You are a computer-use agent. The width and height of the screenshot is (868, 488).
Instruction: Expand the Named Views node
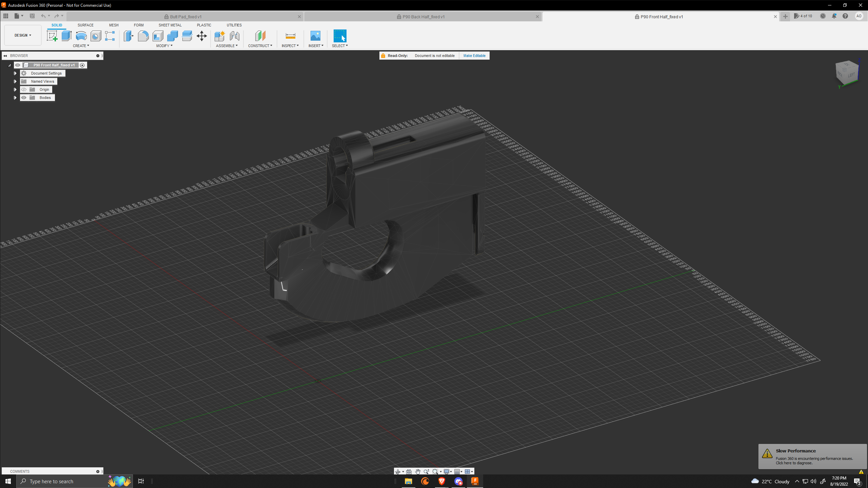(x=15, y=81)
